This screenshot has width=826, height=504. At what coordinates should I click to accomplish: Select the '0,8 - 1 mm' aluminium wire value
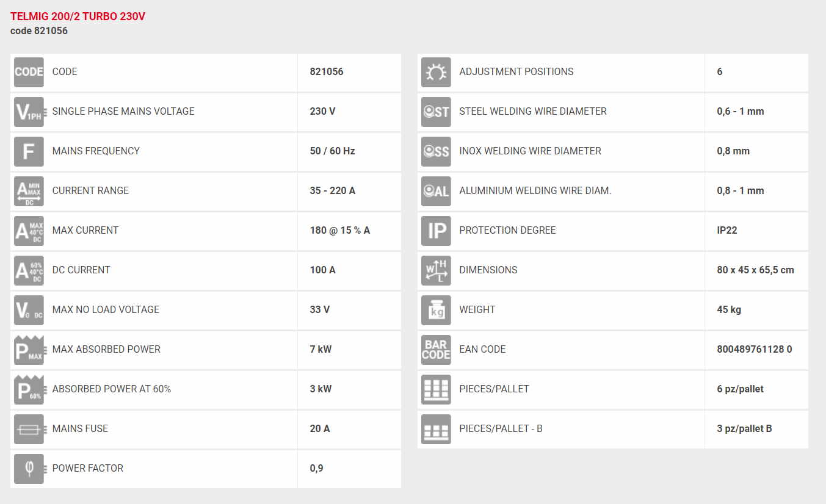click(x=741, y=190)
